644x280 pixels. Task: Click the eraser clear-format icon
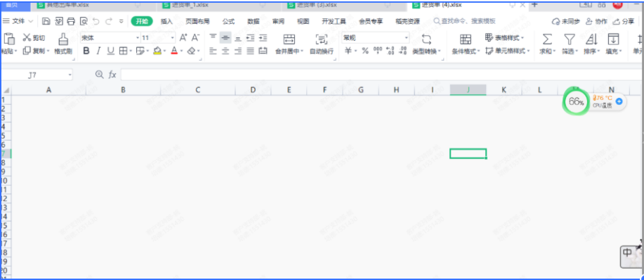pos(191,51)
